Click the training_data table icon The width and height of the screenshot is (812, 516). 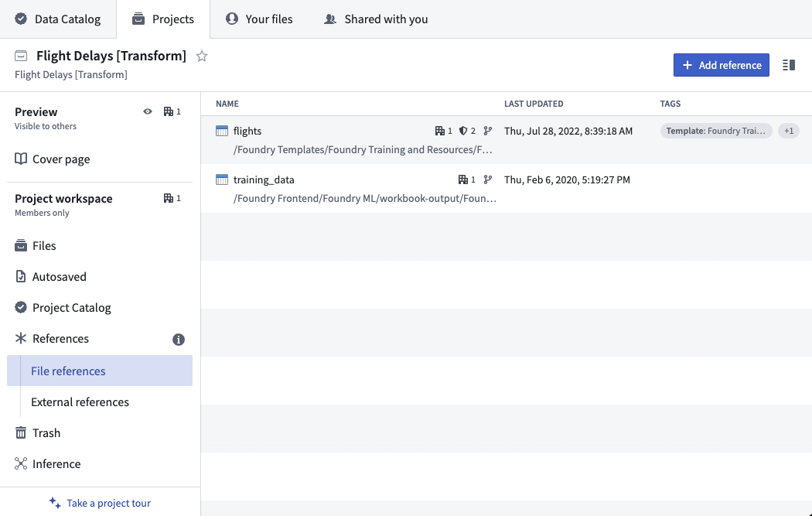222,179
